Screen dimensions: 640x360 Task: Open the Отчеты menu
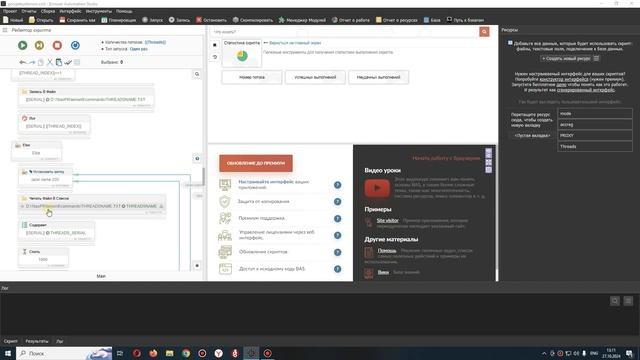(29, 11)
